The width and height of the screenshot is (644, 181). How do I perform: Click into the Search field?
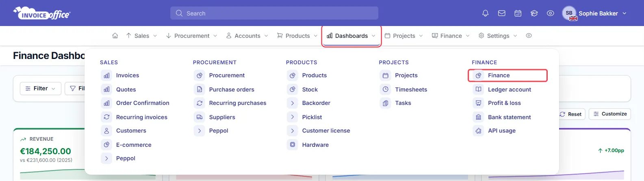(274, 13)
